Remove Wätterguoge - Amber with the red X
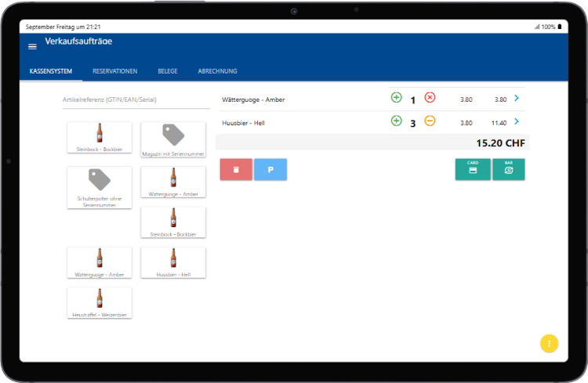588x383 pixels. pos(430,98)
